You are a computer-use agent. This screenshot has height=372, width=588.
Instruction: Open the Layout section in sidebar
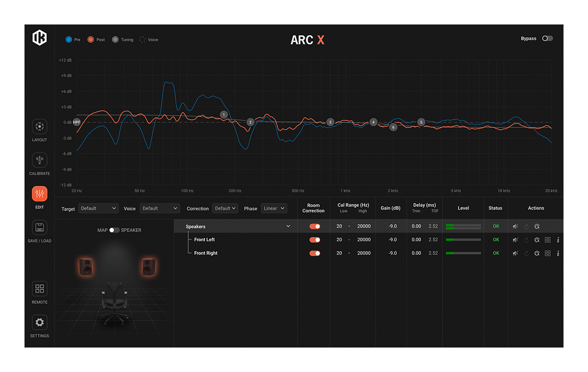40,127
